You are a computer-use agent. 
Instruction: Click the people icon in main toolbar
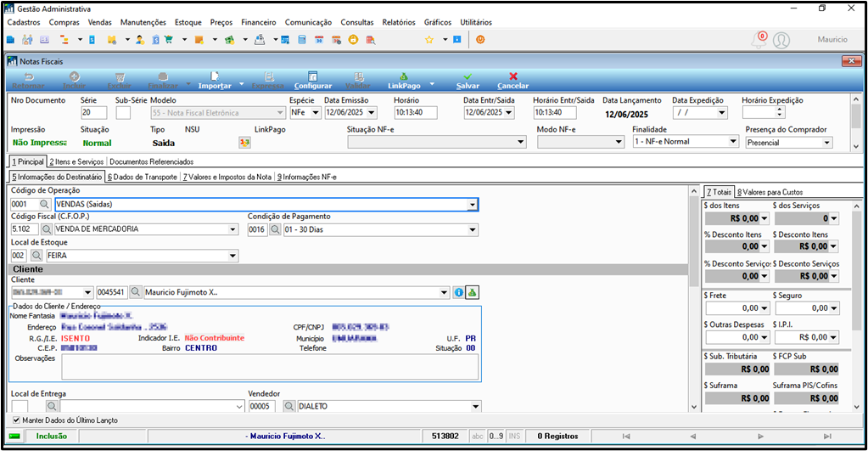click(x=27, y=40)
